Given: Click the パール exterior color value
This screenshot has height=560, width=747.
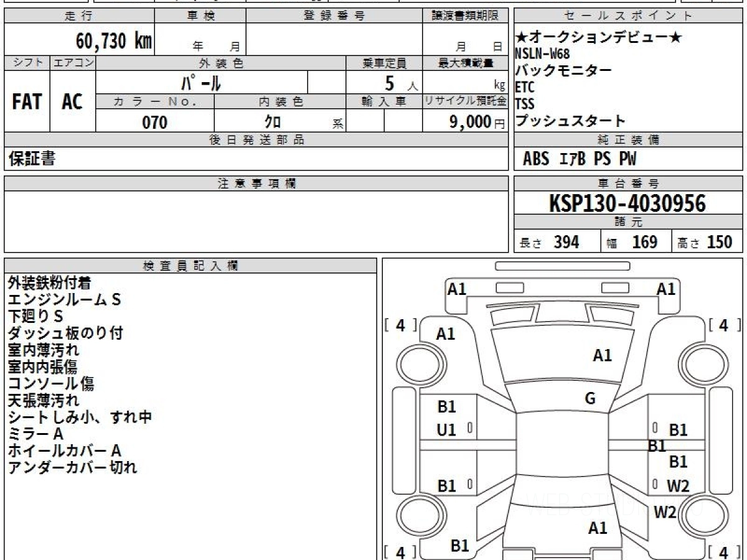Looking at the screenshot, I should tap(201, 82).
